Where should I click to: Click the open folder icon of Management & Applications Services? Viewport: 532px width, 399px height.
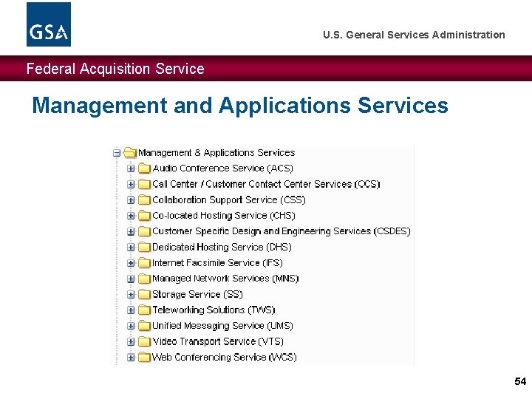pyautogui.click(x=130, y=153)
